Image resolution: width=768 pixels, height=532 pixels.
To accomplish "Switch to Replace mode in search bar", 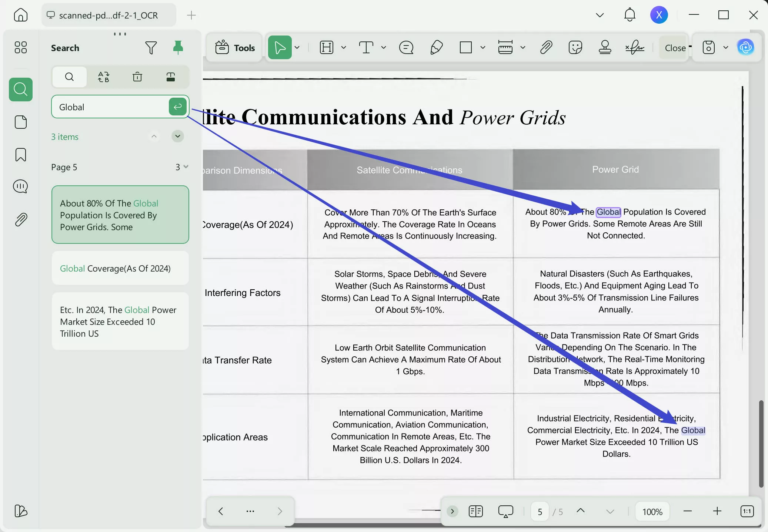I will click(x=104, y=77).
